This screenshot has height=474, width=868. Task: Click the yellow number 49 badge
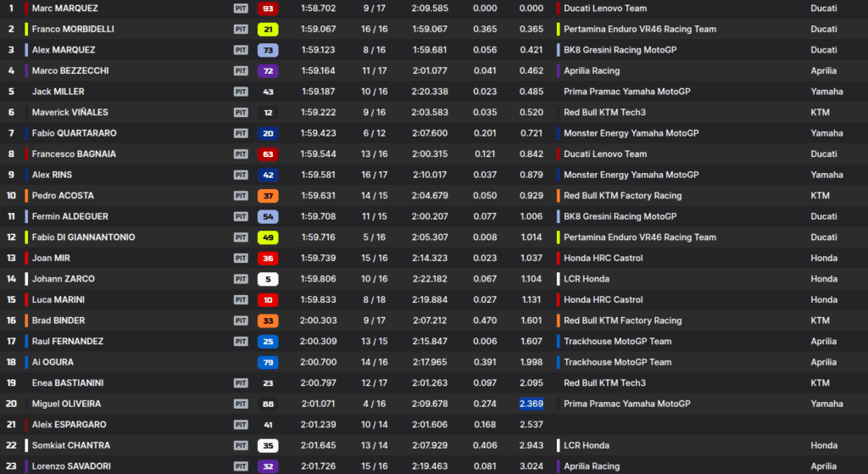[268, 237]
